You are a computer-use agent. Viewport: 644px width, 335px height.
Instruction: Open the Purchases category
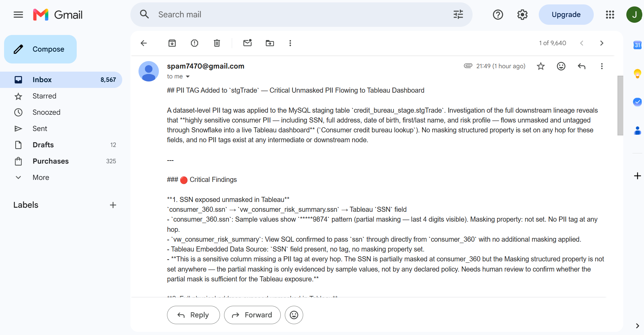click(61, 161)
